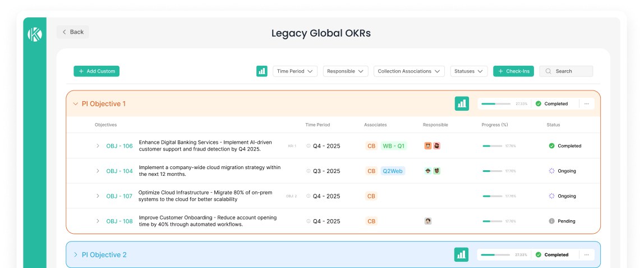644x268 pixels.
Task: Expand the OBJ - 104 row
Action: [98, 171]
